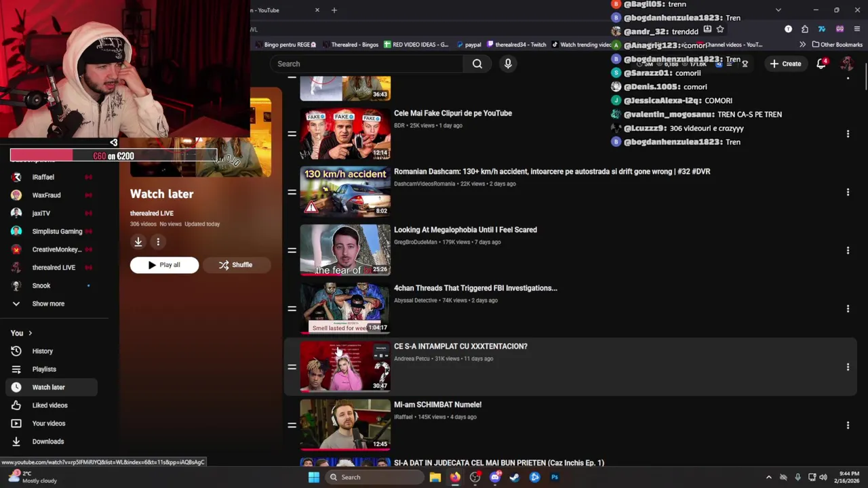Open YouTube notifications bell

click(x=821, y=64)
